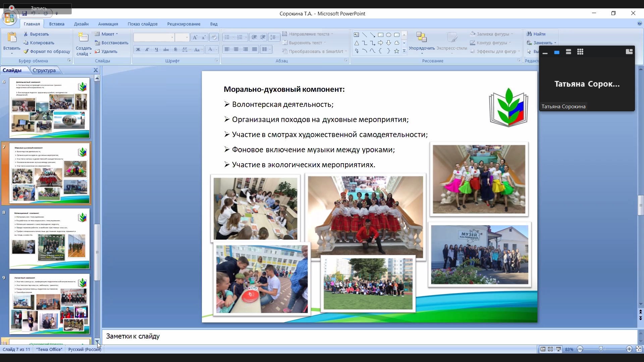
Task: Decrease font size with the small A icon
Action: tap(203, 37)
